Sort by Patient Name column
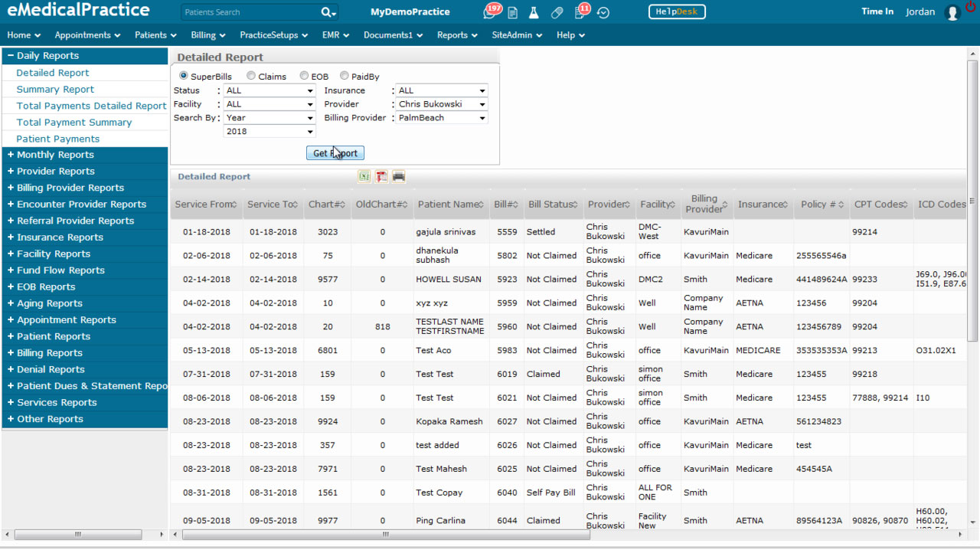This screenshot has height=550, width=980. click(452, 205)
